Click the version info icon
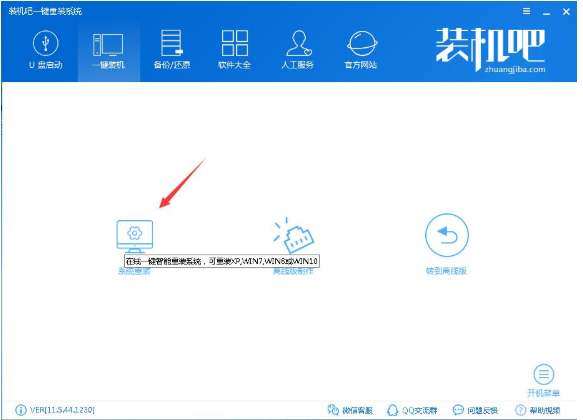The height and width of the screenshot is (420, 583). [20, 410]
